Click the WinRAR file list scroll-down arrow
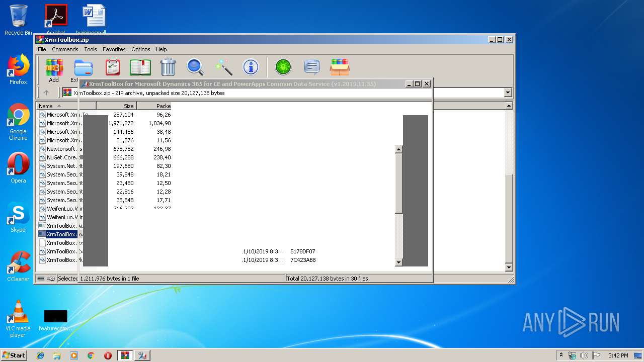Viewport: 644px width, 362px height. 509,267
